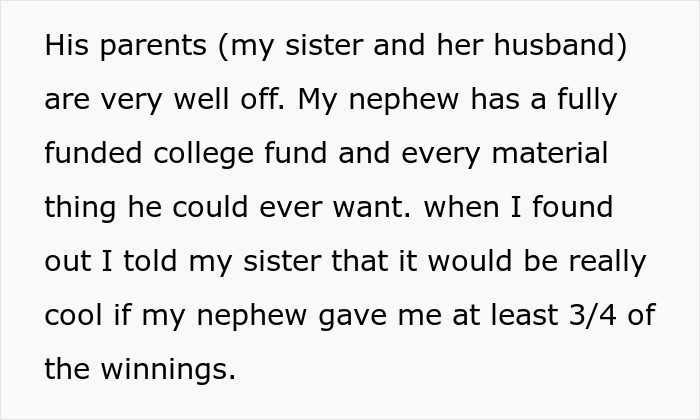The image size is (700, 420).
Task: Click the word "material" ending third line
Action: click(550, 153)
